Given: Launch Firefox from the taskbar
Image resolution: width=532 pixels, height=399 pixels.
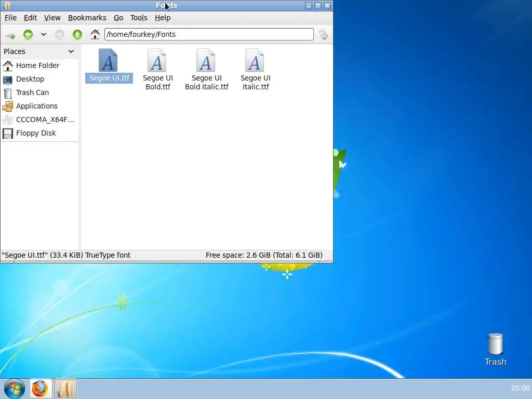Looking at the screenshot, I should click(41, 389).
